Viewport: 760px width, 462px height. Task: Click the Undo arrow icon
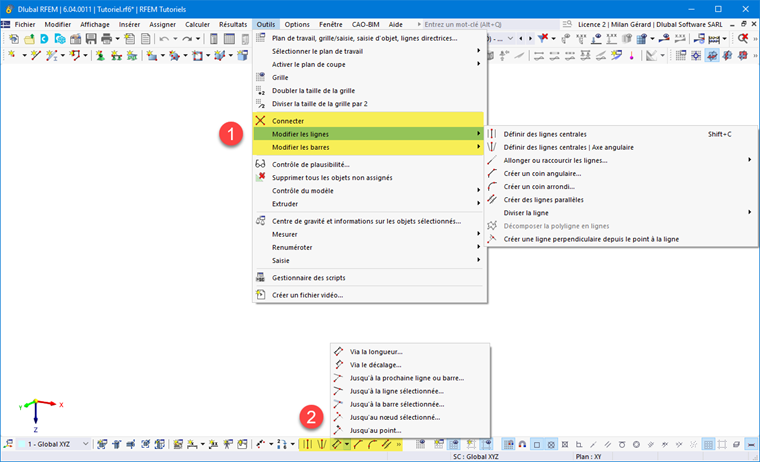pos(164,39)
